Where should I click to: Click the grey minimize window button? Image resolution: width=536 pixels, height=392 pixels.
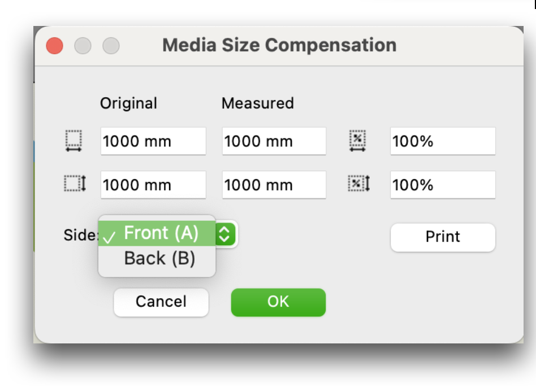(x=83, y=46)
